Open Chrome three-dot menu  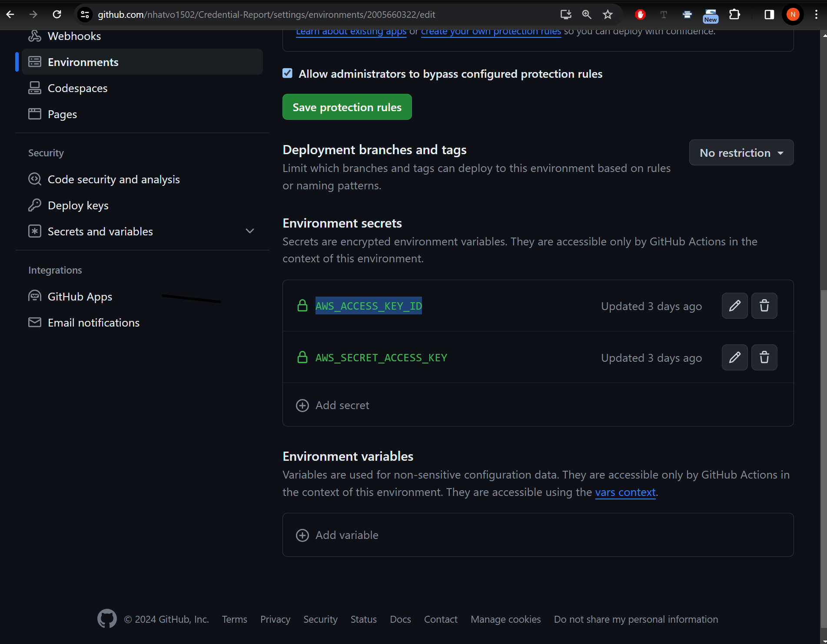(x=816, y=14)
